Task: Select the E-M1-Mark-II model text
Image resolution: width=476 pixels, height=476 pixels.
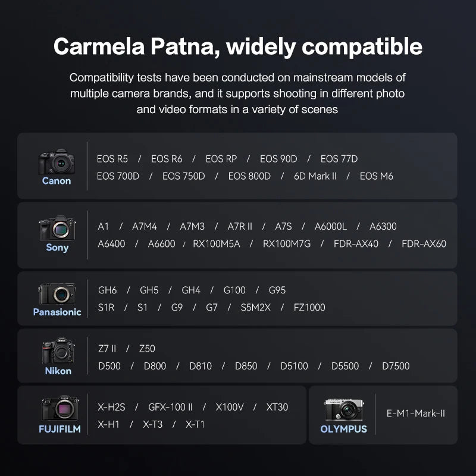Action: tap(415, 413)
